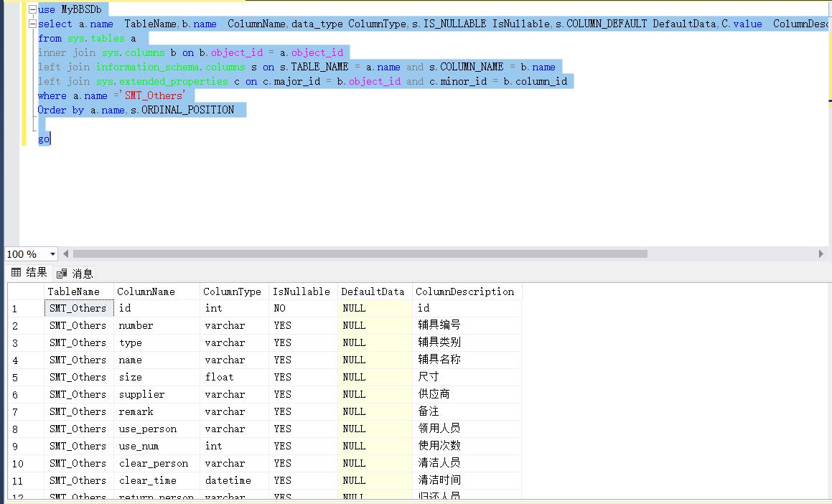Viewport: 832px width, 504px height.
Task: Select the DefaultData column header
Action: pyautogui.click(x=375, y=291)
